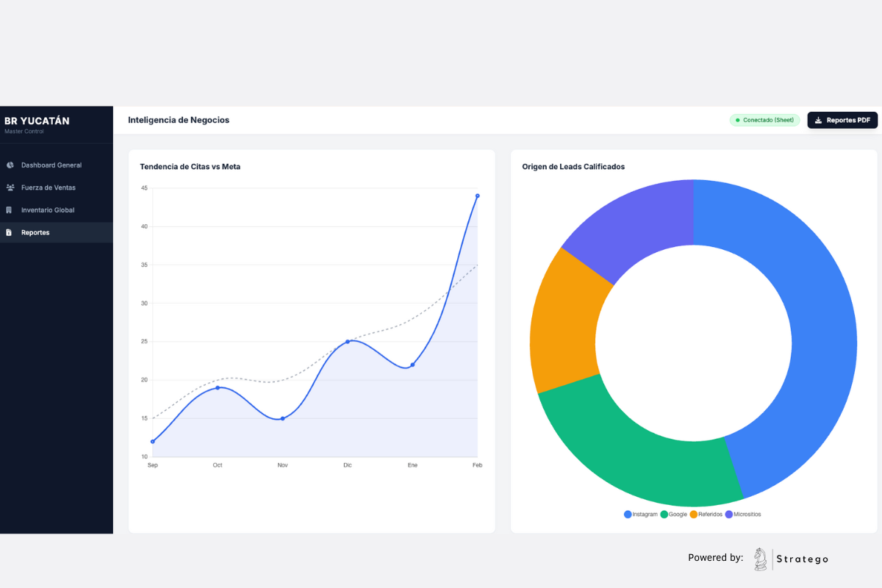Click the Fuerza de Ventas people icon
The image size is (882, 588).
[10, 187]
